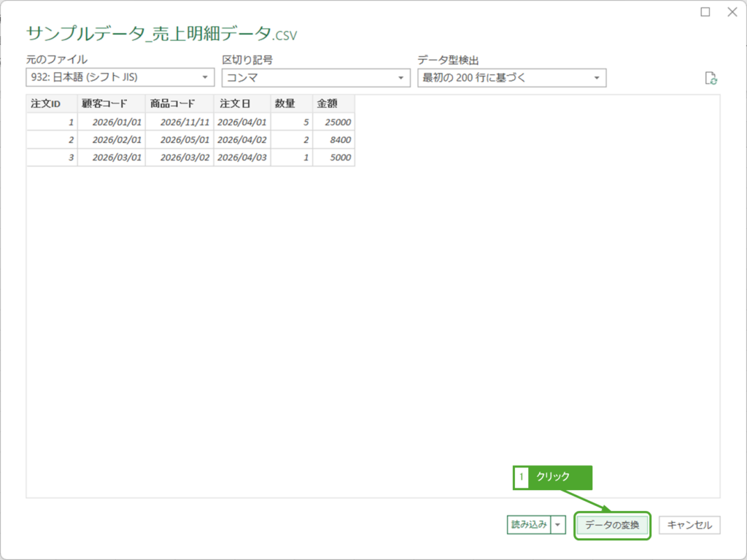The width and height of the screenshot is (747, 560).
Task: Expand the 読み込み split-button arrow
Action: pyautogui.click(x=558, y=524)
